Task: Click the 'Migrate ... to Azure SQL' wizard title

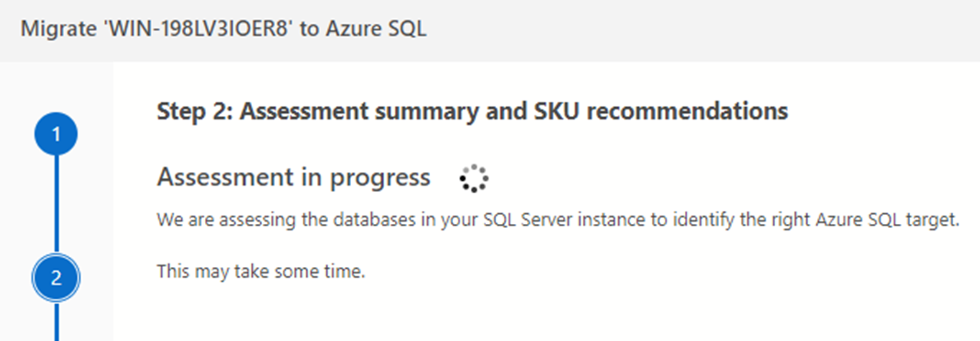Action: click(224, 29)
